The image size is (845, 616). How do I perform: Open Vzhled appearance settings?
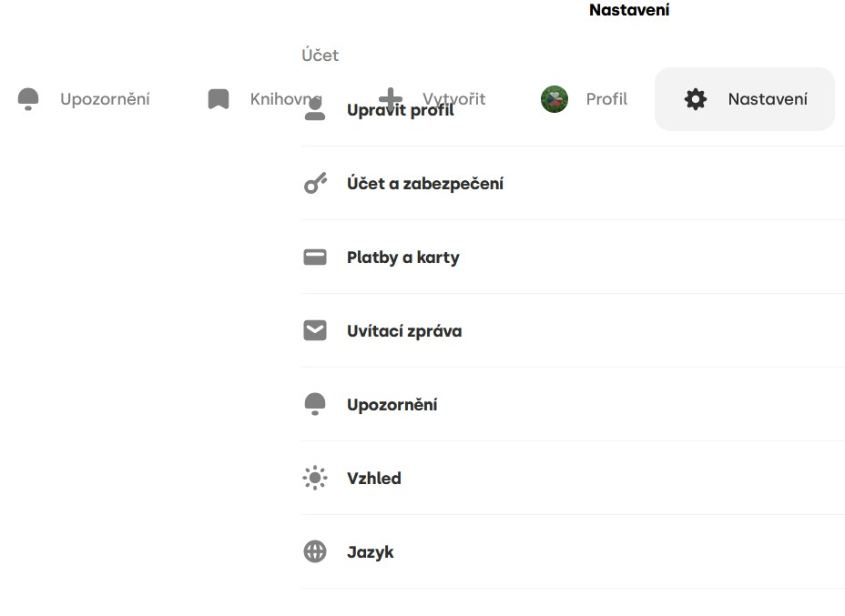(x=373, y=479)
